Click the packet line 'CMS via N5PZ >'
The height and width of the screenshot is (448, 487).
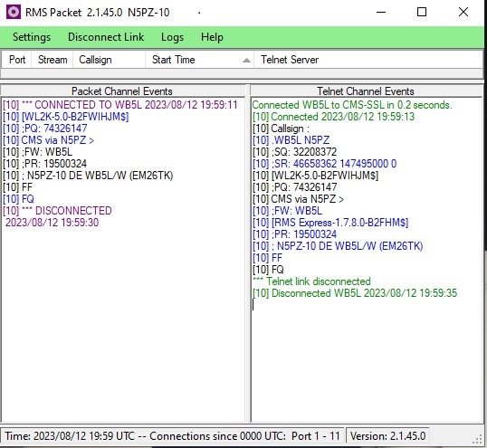tap(48, 140)
